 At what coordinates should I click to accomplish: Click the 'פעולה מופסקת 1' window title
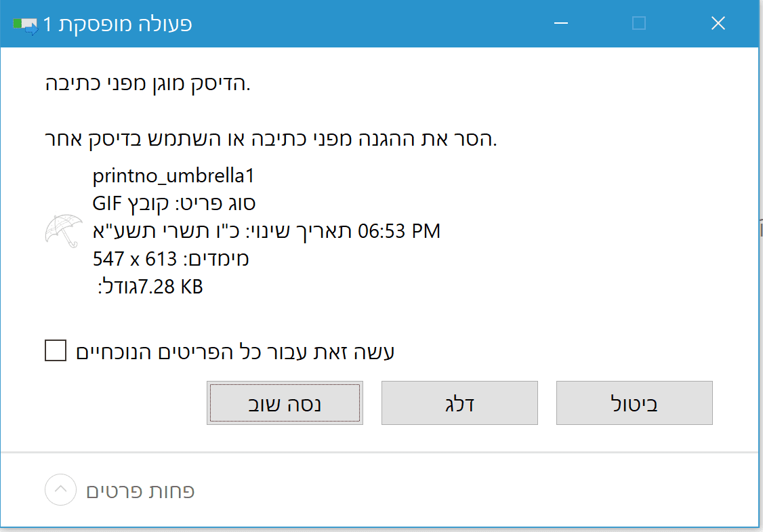coord(118,24)
